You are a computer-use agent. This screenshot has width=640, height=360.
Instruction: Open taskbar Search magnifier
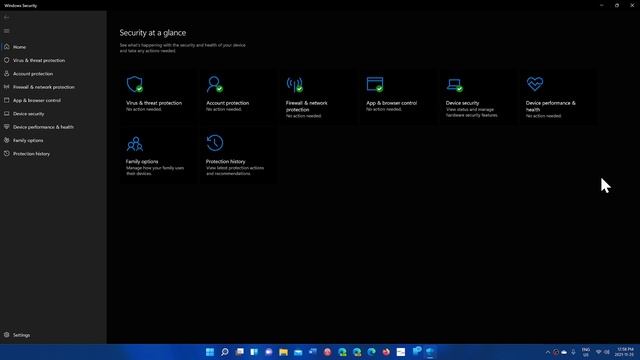[x=224, y=352]
